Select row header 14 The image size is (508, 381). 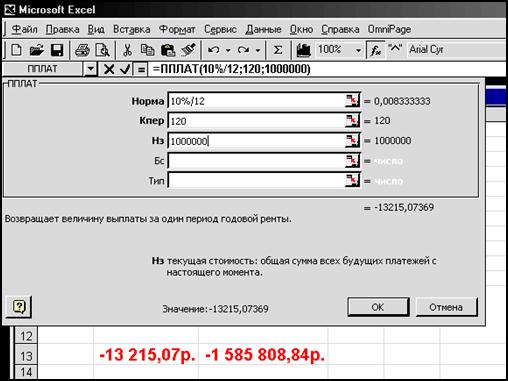[26, 372]
